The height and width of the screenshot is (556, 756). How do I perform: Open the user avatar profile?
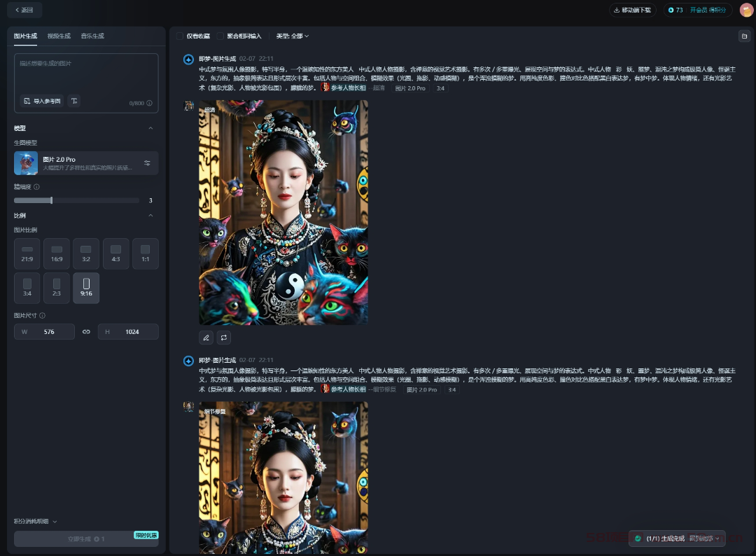pos(746,10)
